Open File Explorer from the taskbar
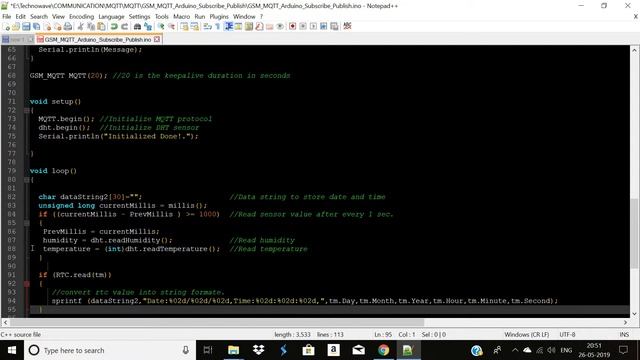The image size is (640, 360). click(233, 350)
